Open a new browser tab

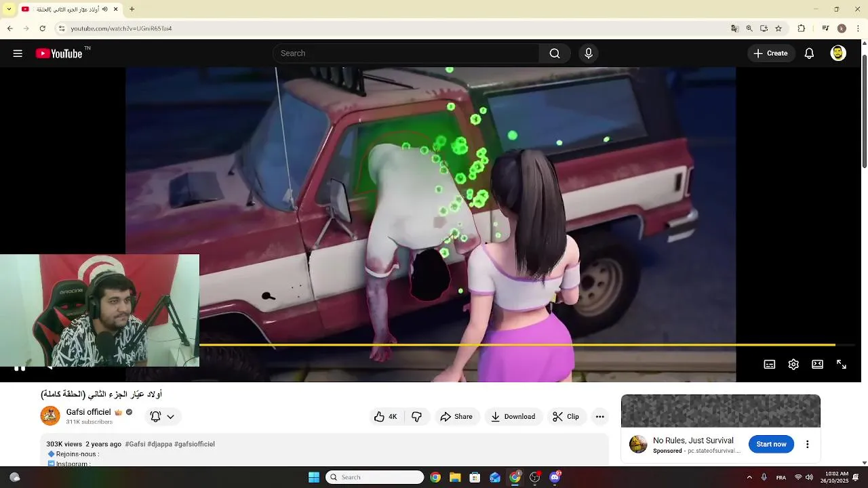click(x=132, y=9)
